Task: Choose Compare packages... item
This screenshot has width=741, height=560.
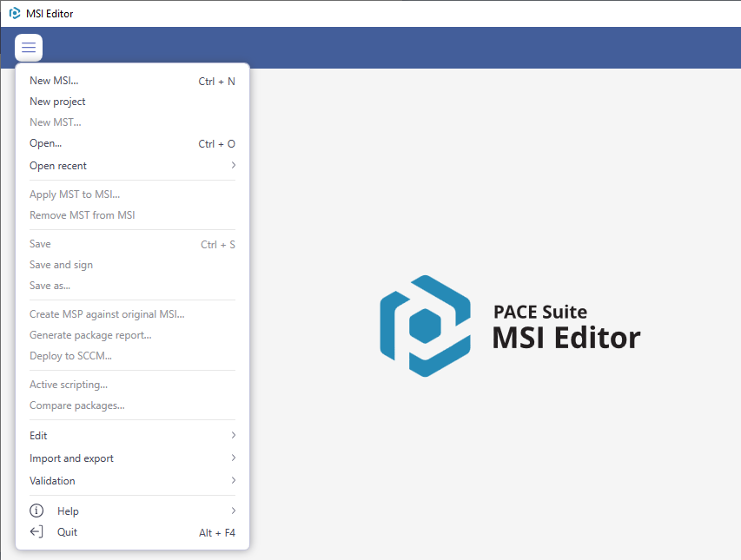Action: 132,405
